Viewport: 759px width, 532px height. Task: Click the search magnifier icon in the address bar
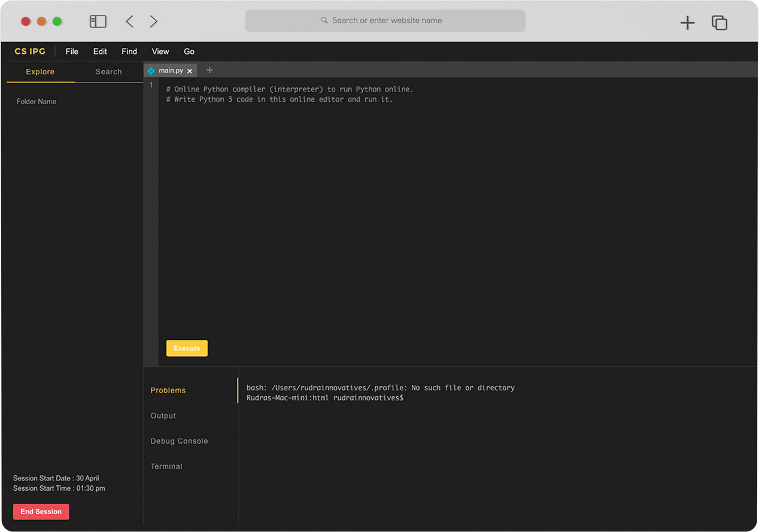tap(324, 20)
